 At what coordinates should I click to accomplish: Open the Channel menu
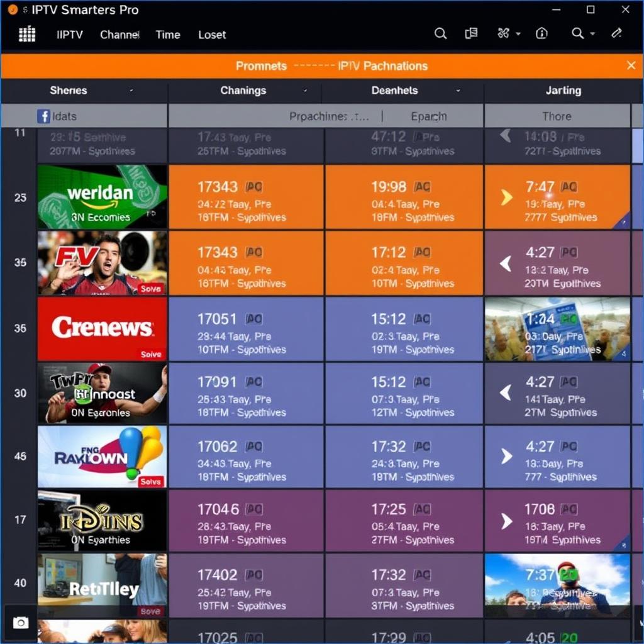coord(119,35)
